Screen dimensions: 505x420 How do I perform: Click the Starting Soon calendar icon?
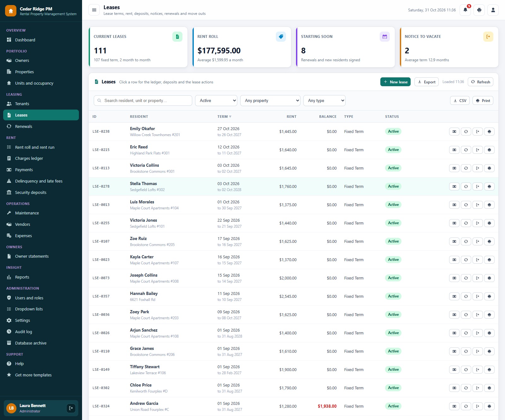[384, 37]
